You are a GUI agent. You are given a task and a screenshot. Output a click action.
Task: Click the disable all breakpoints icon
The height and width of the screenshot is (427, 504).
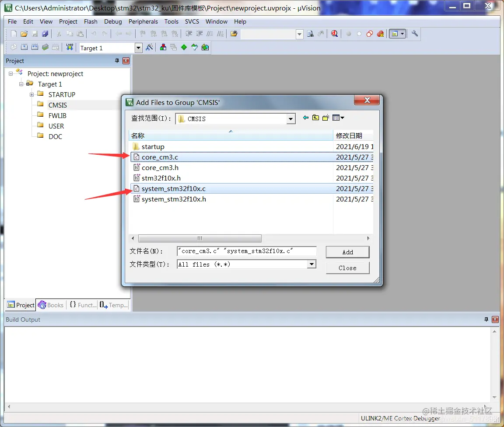click(x=370, y=34)
